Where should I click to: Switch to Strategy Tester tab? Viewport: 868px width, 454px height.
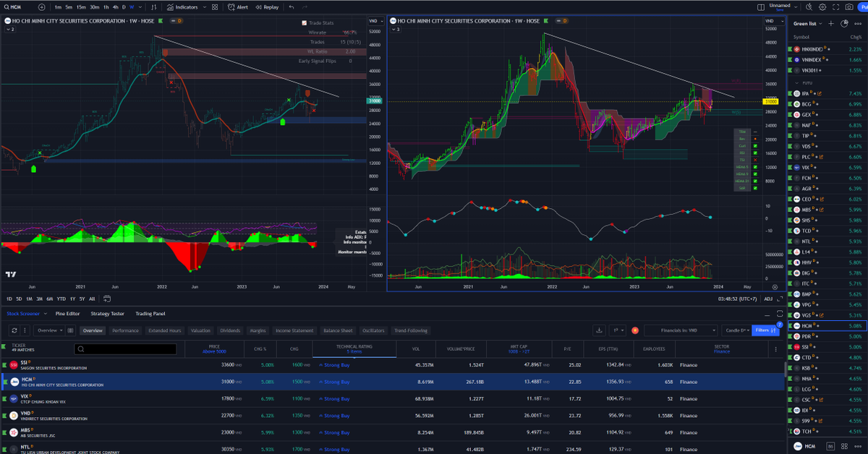(108, 314)
